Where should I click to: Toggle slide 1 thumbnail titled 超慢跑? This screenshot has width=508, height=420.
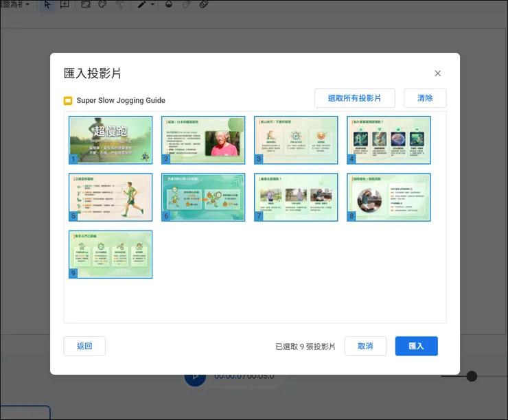(x=111, y=140)
